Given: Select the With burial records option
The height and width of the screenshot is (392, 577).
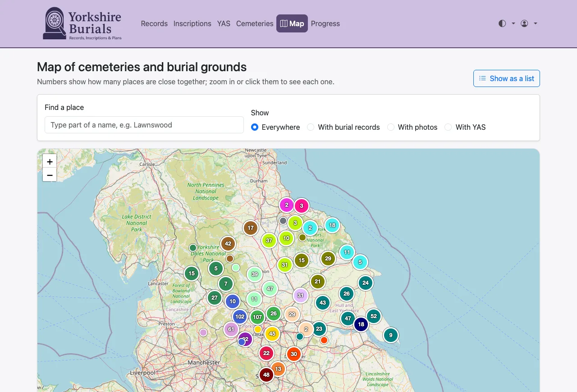Looking at the screenshot, I should pos(311,127).
